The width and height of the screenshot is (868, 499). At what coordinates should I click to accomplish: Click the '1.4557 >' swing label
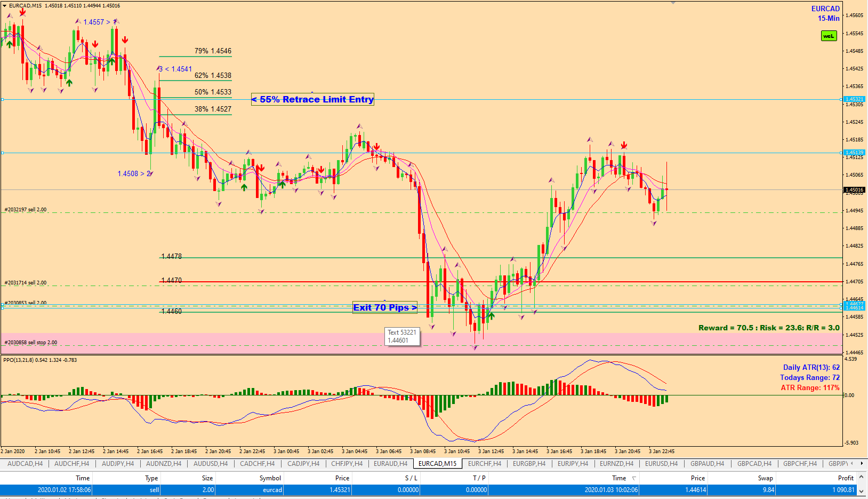pyautogui.click(x=97, y=22)
